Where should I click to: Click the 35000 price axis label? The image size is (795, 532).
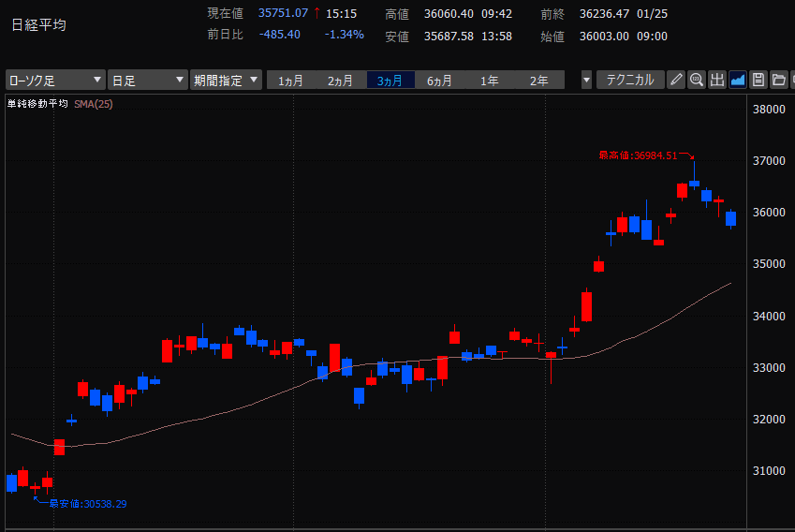point(769,264)
